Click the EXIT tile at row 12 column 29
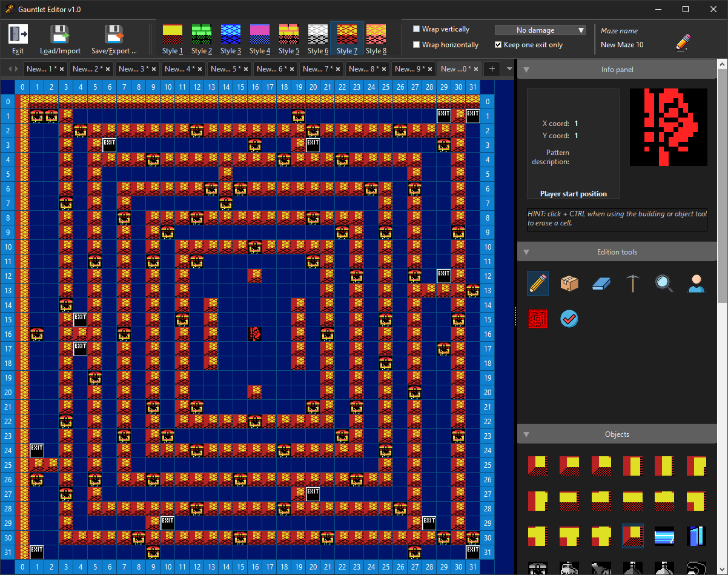Screen dimensions: 728x575 click(x=444, y=275)
